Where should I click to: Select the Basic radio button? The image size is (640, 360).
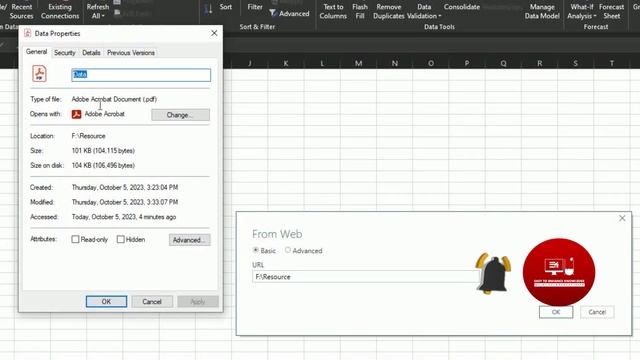coord(256,250)
